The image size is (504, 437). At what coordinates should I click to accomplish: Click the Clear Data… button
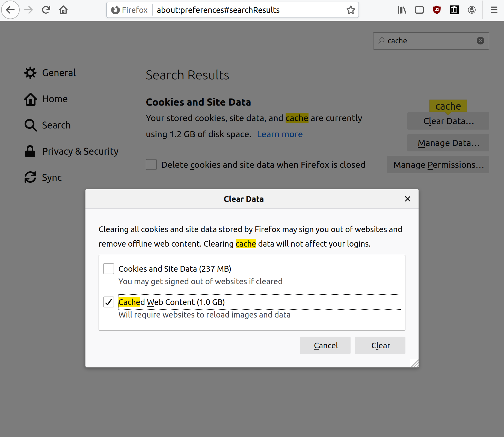tap(448, 121)
